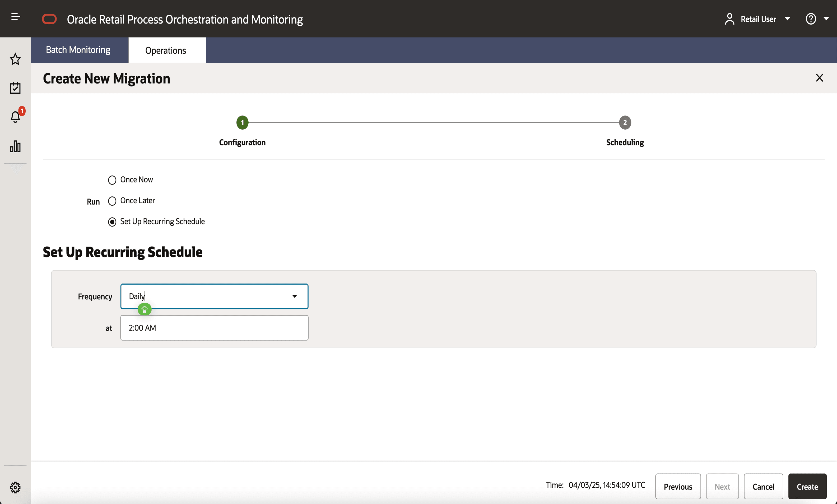Click the Configuration step label
This screenshot has height=504, width=837.
(242, 142)
